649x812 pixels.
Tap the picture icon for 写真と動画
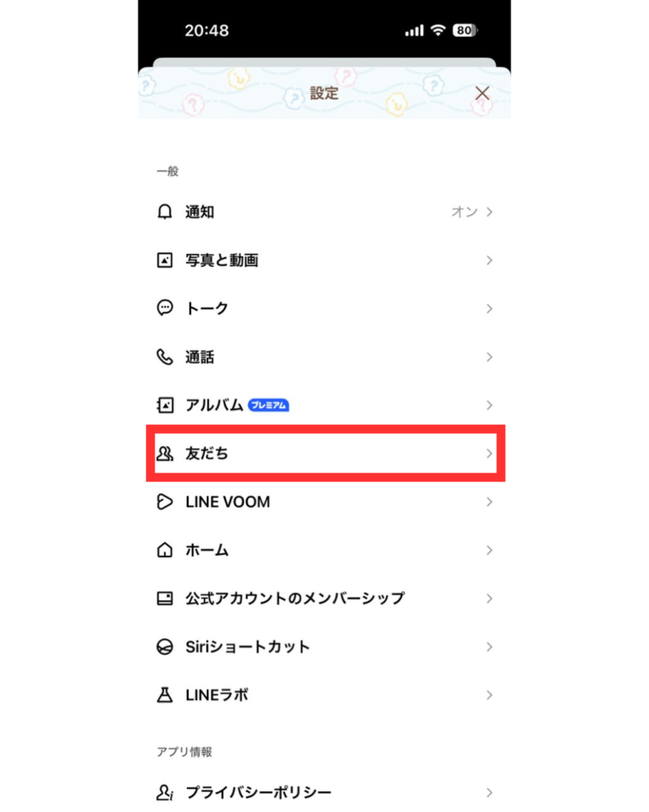(165, 260)
